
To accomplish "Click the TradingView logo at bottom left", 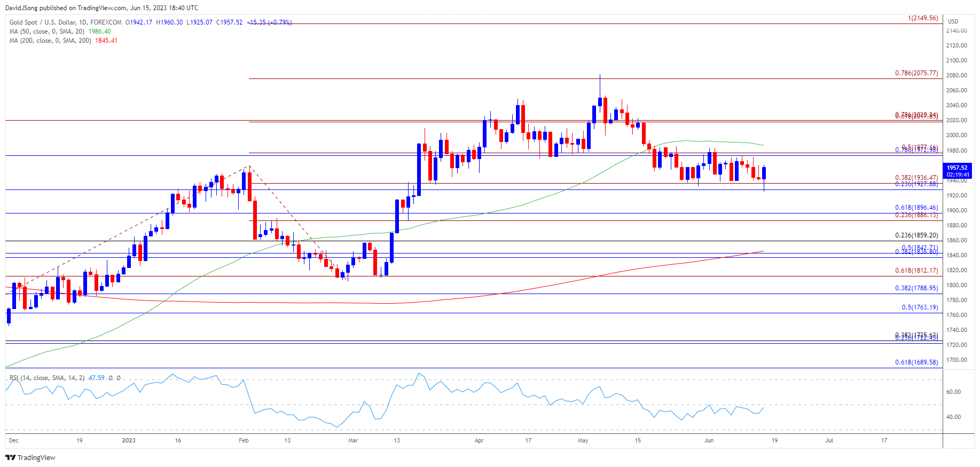I will (30, 457).
